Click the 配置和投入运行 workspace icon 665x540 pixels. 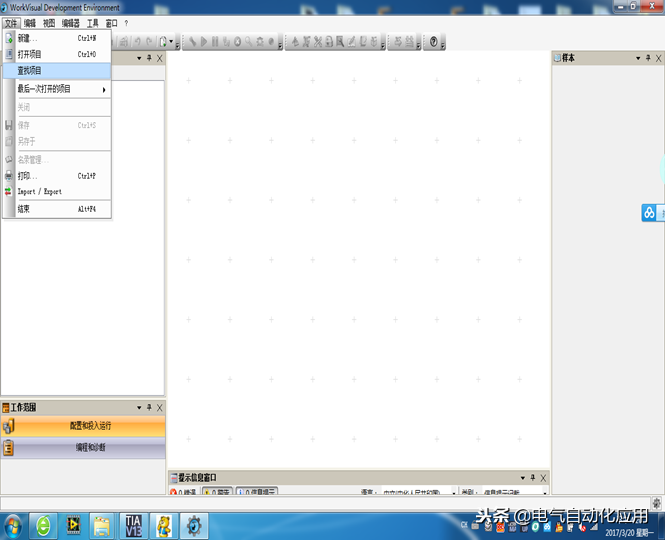(9, 426)
